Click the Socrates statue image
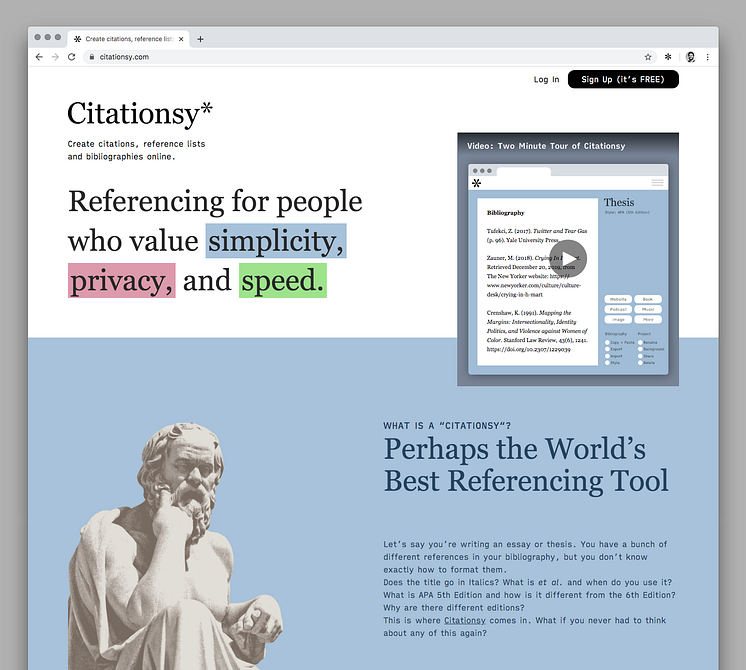The width and height of the screenshot is (746, 670). [x=175, y=546]
